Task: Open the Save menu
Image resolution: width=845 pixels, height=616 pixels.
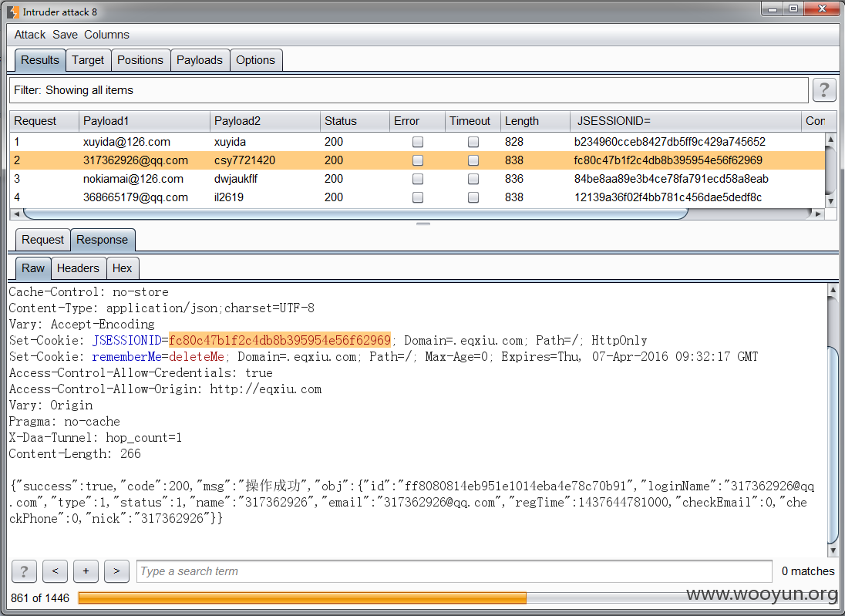Action: [x=66, y=35]
